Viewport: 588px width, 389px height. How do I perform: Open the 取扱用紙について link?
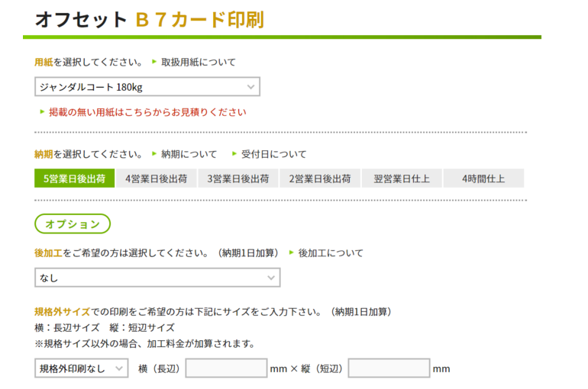[x=198, y=62]
